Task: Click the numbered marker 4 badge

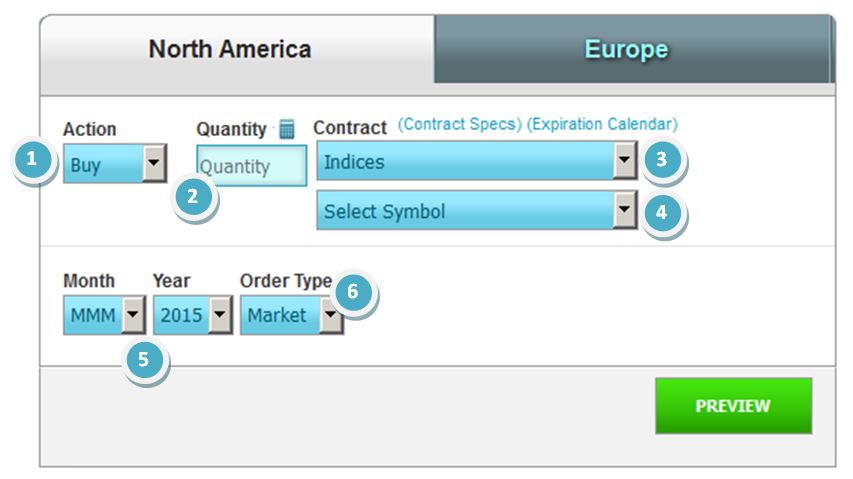Action: click(x=661, y=212)
